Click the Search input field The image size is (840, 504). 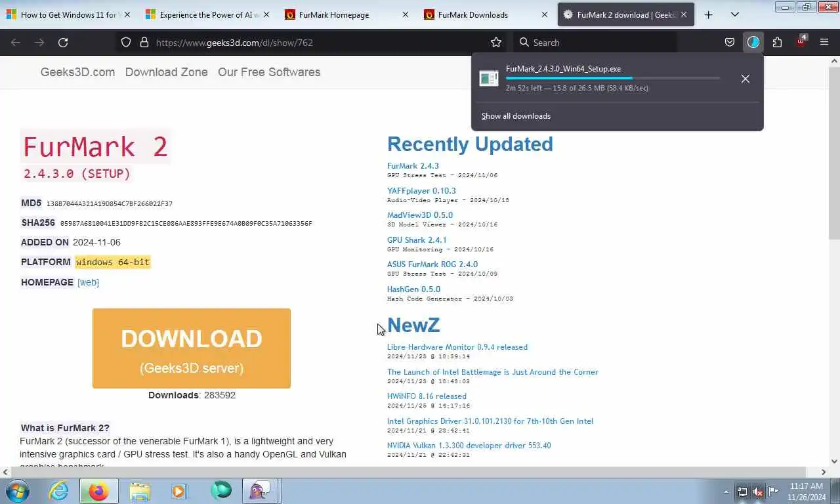click(594, 42)
